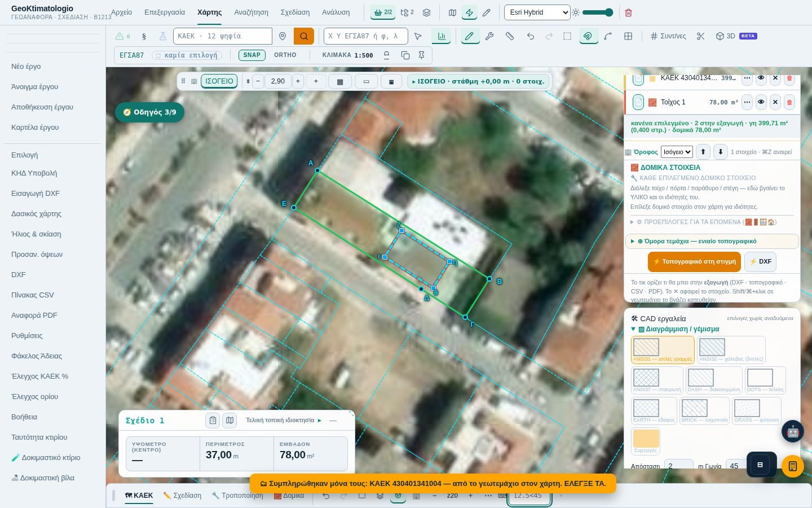
Task: Click the chart analysis icon in the toolbar
Action: click(441, 36)
